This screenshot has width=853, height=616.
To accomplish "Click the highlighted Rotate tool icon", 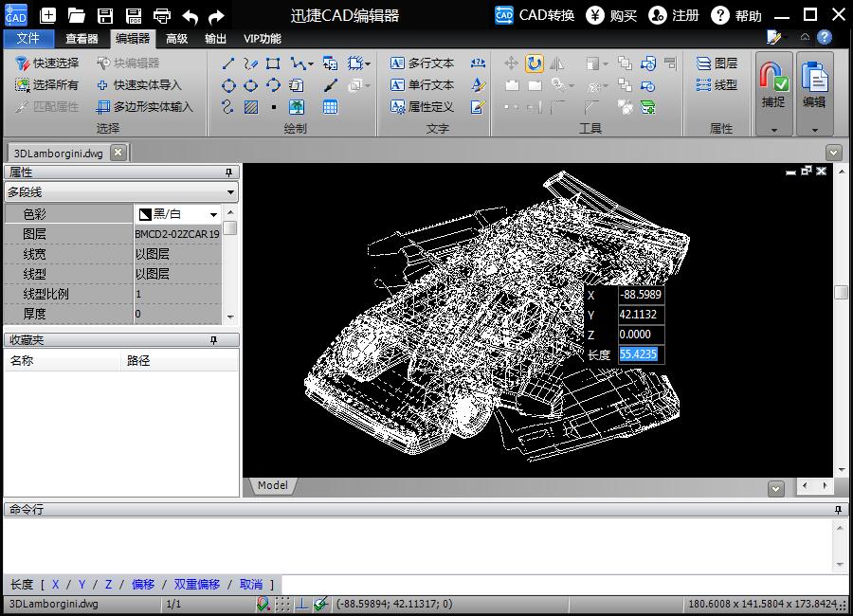I will click(x=535, y=63).
